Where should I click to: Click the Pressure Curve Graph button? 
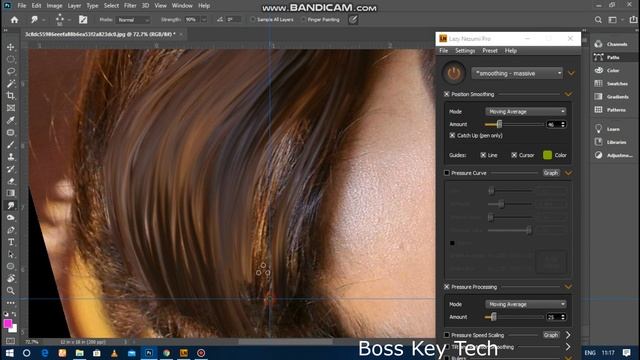pyautogui.click(x=551, y=173)
